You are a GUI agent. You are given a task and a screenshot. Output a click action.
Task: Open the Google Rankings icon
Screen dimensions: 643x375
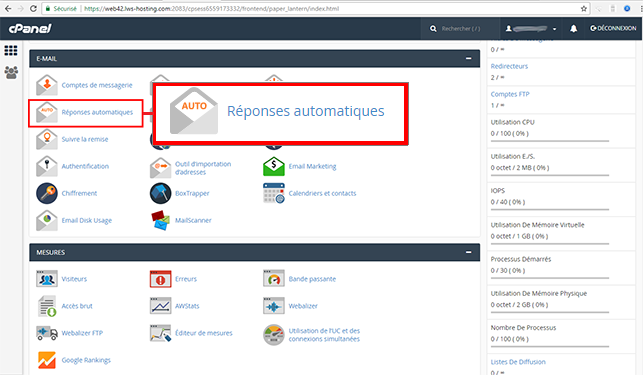pyautogui.click(x=47, y=360)
